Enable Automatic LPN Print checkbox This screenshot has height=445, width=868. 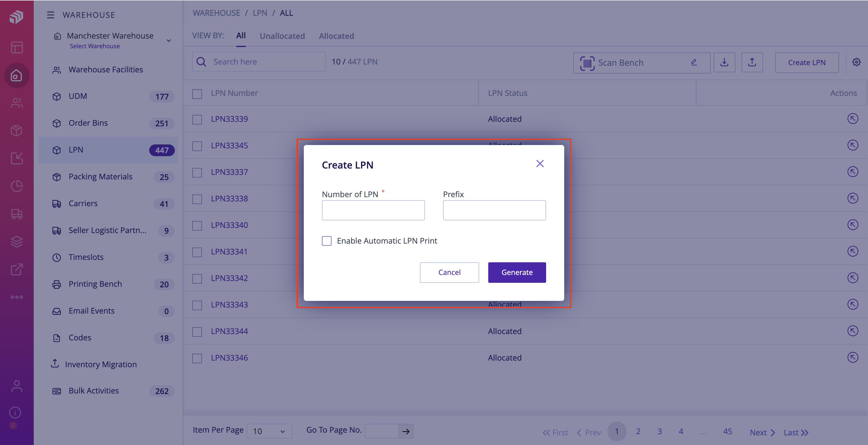point(326,241)
